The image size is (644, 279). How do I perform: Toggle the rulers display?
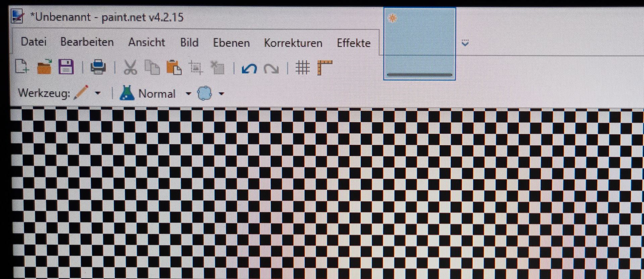click(x=325, y=68)
